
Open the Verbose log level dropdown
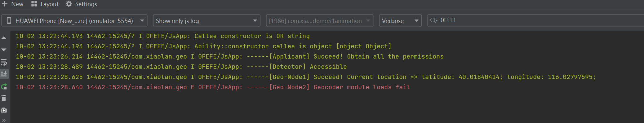[x=400, y=21]
